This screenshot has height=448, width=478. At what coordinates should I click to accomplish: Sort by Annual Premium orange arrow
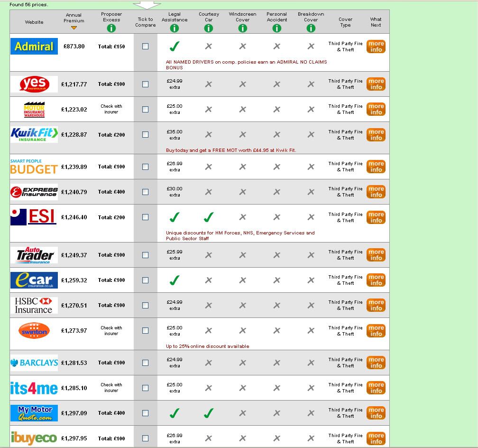[x=74, y=28]
